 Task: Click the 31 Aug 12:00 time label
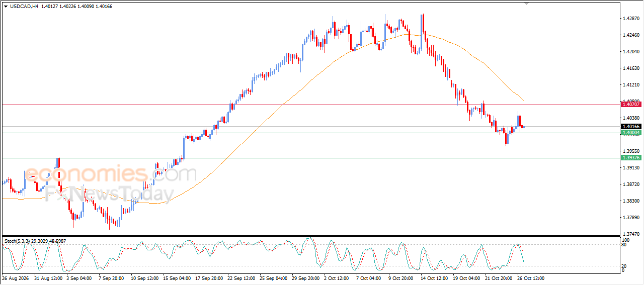pos(48,278)
